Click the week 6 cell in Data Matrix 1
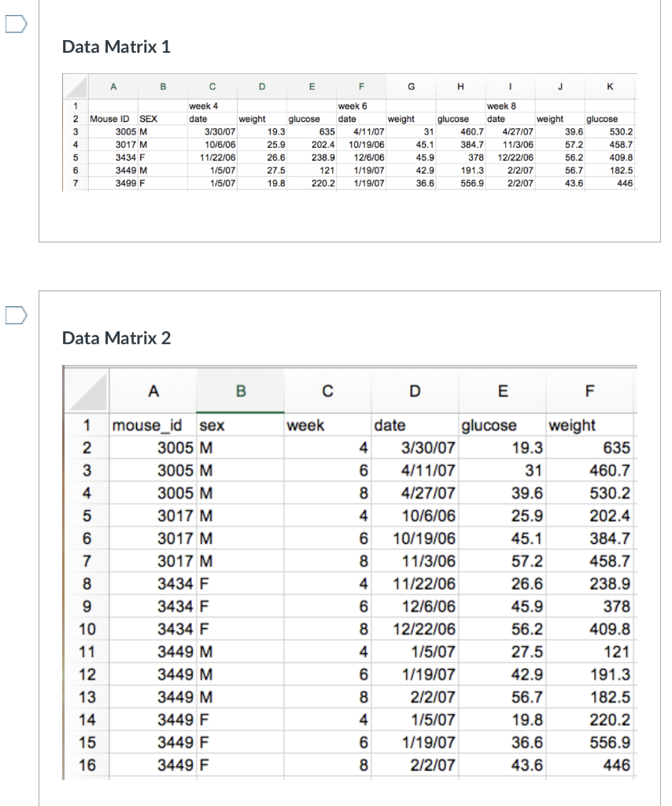Image resolution: width=672 pixels, height=806 pixels. [361, 106]
